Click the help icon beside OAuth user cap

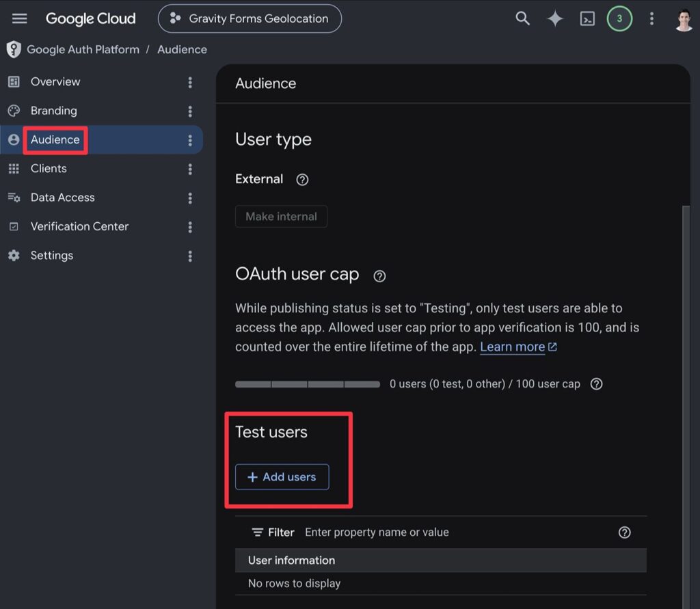pos(379,276)
